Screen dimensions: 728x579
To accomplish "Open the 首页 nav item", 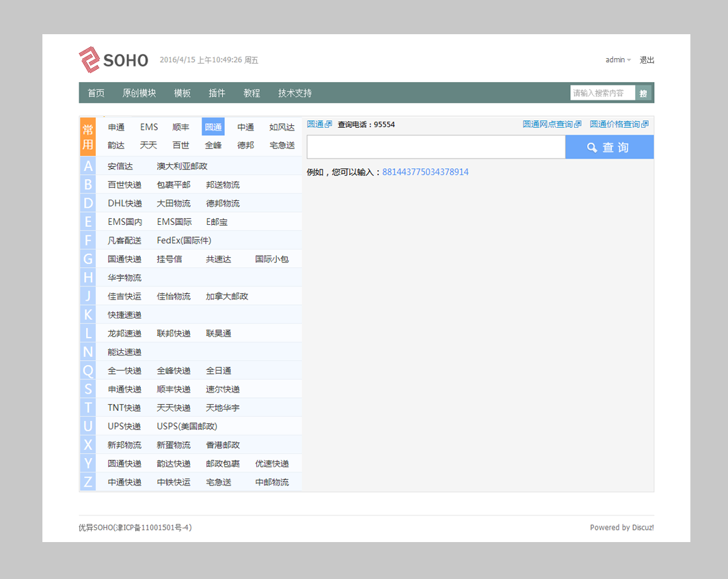I will 96,93.
